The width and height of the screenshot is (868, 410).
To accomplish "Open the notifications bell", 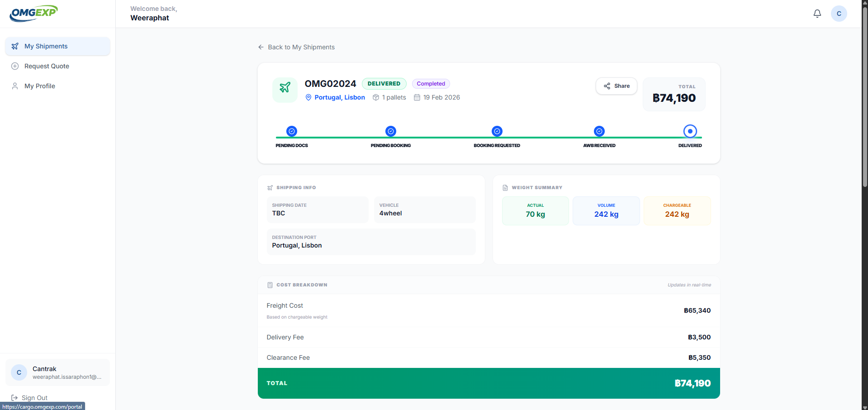I will click(x=817, y=14).
